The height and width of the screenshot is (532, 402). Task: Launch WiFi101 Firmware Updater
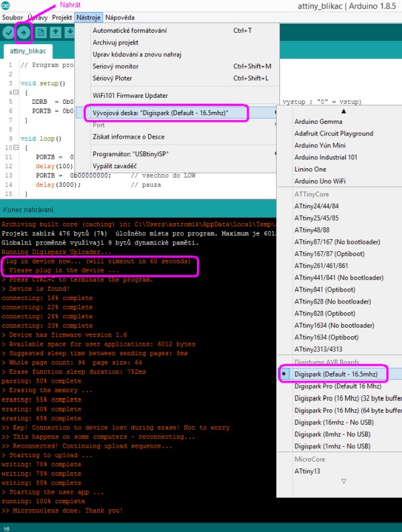coord(176,95)
